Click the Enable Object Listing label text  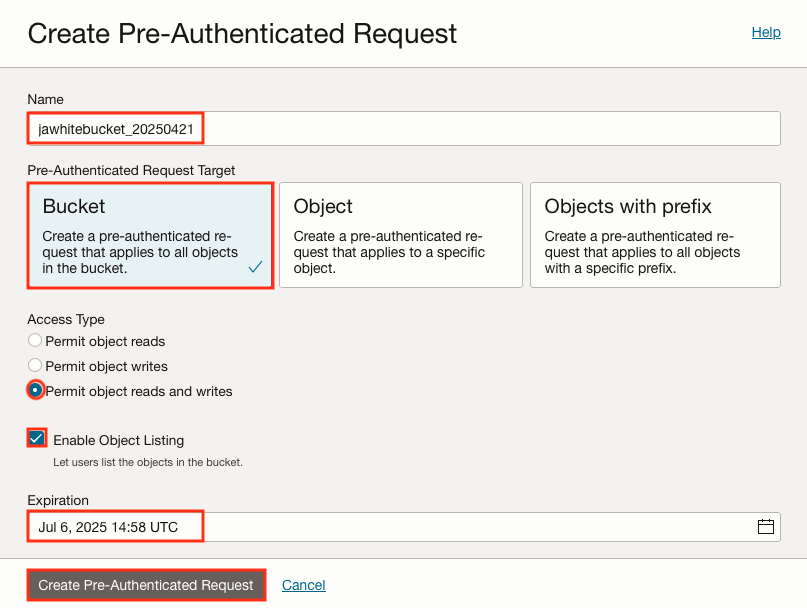(x=118, y=440)
